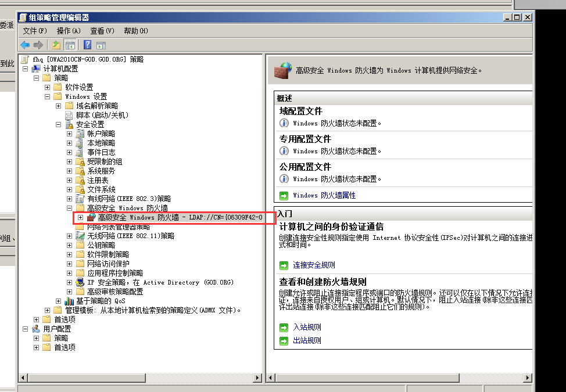Expand the 域名解析策略 node
The width and height of the screenshot is (566, 392).
click(59, 106)
